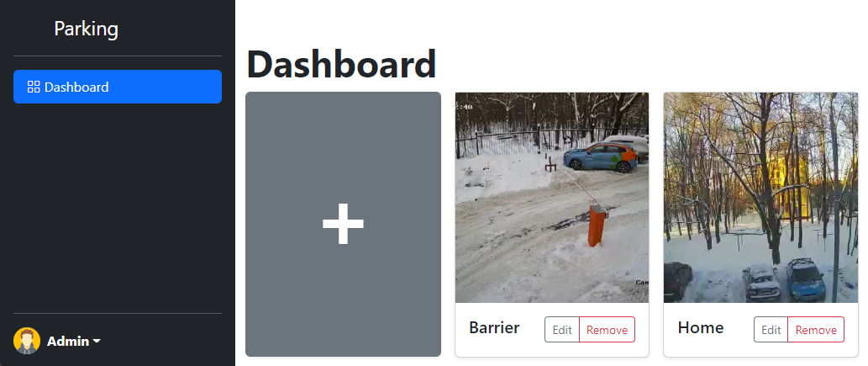Open the Admin username menu
The height and width of the screenshot is (366, 868).
pos(68,341)
